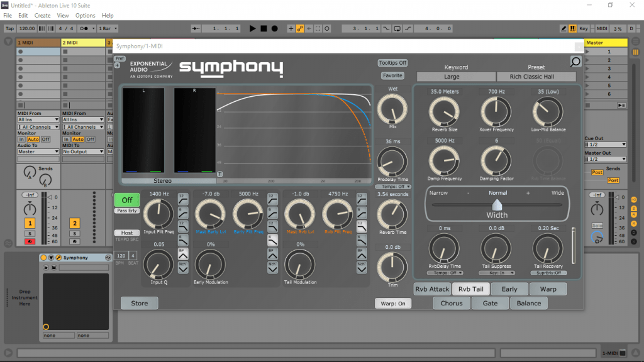Arm the transport Record button
This screenshot has width=644, height=362.
pos(275,28)
